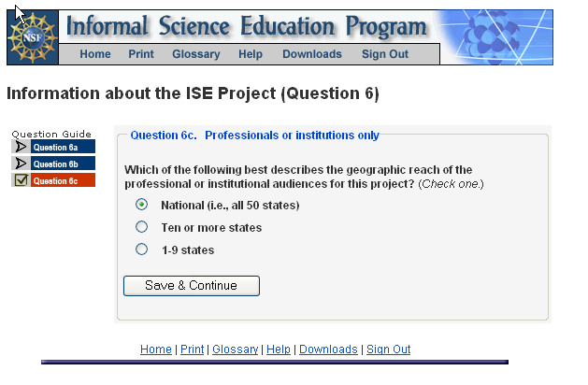The image size is (588, 385).
Task: Select National (all 50 states) radio option
Action: [x=142, y=205]
